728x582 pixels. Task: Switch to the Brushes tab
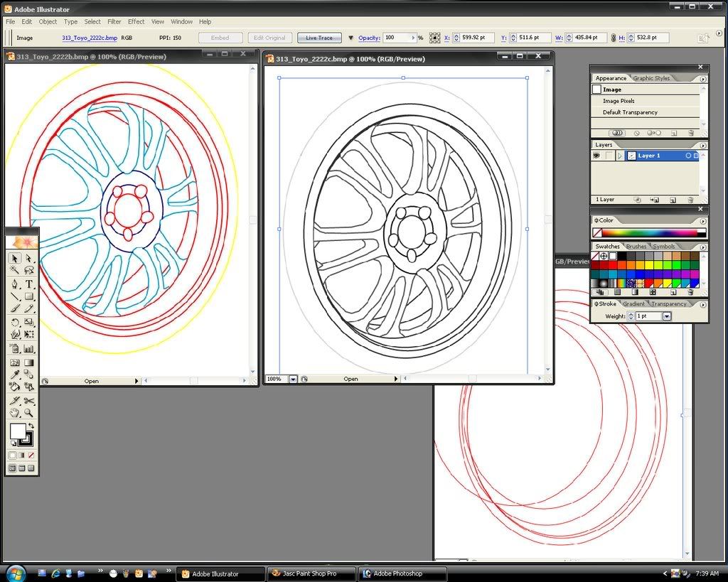pyautogui.click(x=636, y=247)
